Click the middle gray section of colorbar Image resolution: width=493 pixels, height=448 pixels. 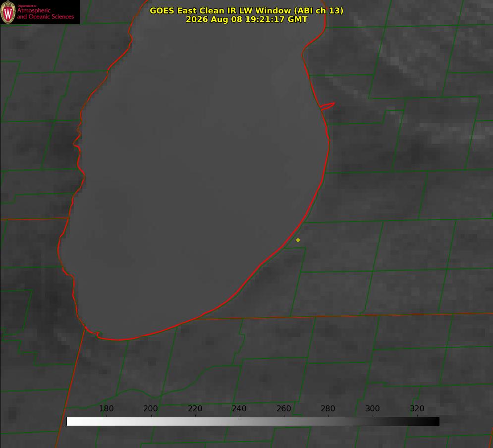pyautogui.click(x=253, y=422)
